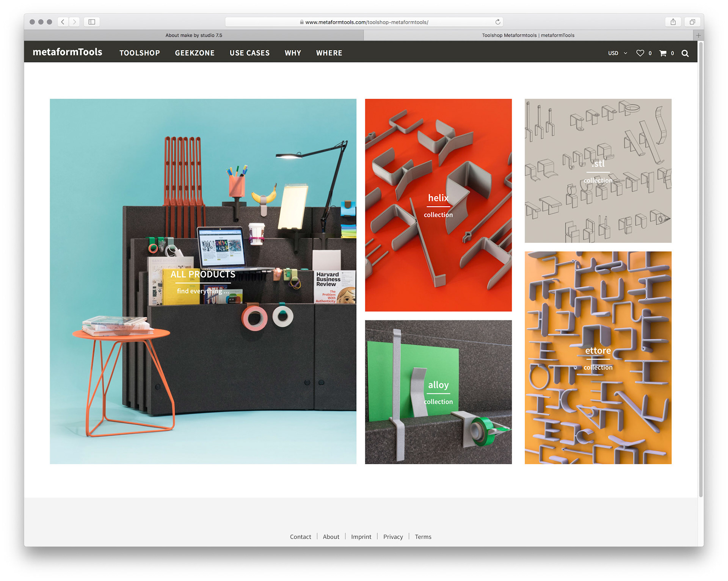Viewport: 728px width, 581px height.
Task: Add a new tab with plus button
Action: 698,35
